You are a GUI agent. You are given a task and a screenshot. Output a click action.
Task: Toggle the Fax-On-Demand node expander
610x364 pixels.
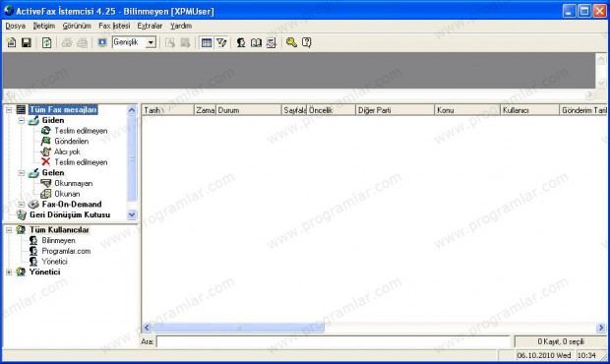21,205
